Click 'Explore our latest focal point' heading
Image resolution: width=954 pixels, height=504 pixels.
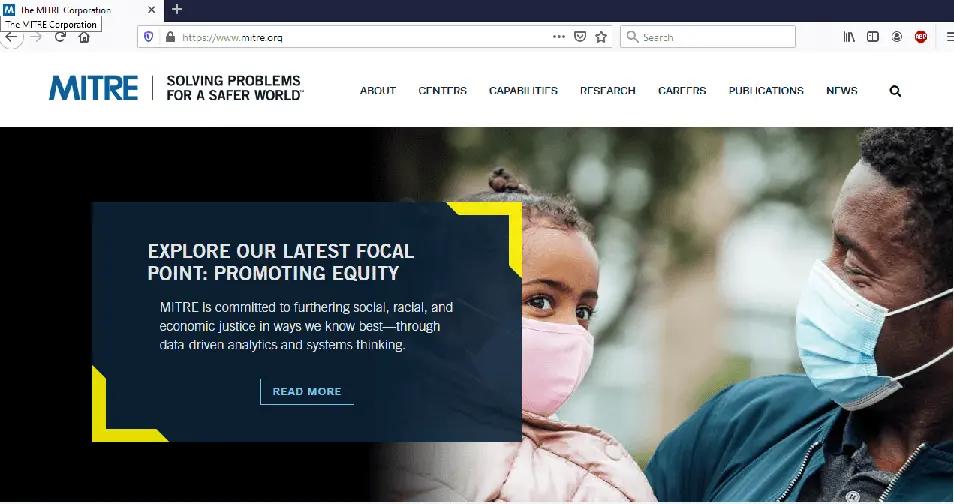pyautogui.click(x=280, y=262)
